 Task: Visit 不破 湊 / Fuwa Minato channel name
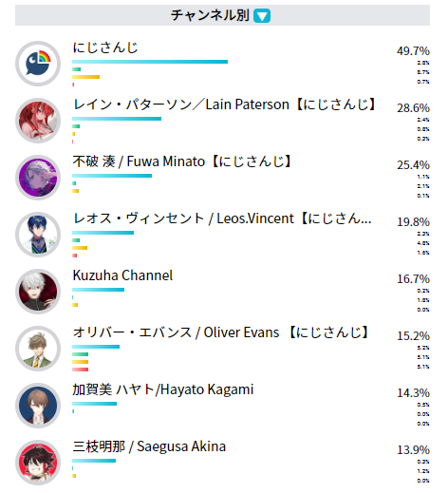coord(182,161)
